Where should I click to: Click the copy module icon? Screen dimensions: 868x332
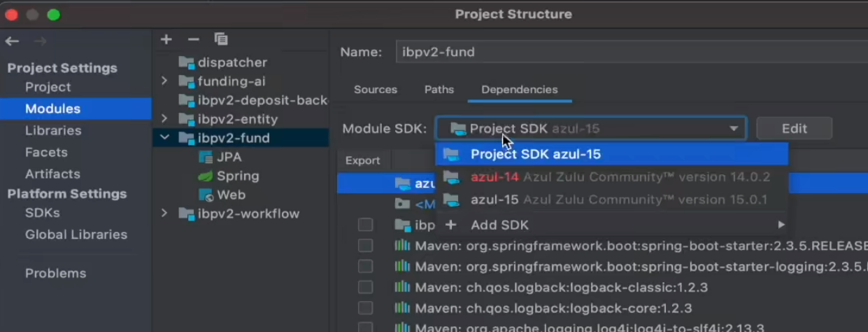[221, 39]
